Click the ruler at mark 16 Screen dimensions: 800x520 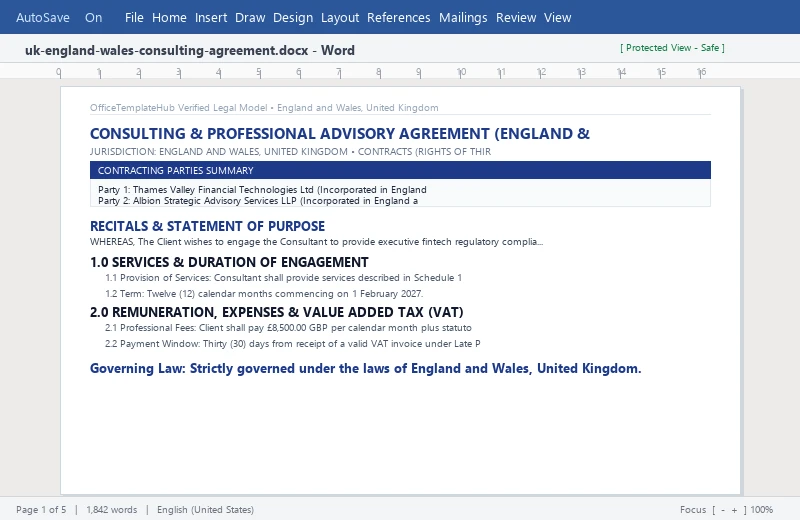702,72
